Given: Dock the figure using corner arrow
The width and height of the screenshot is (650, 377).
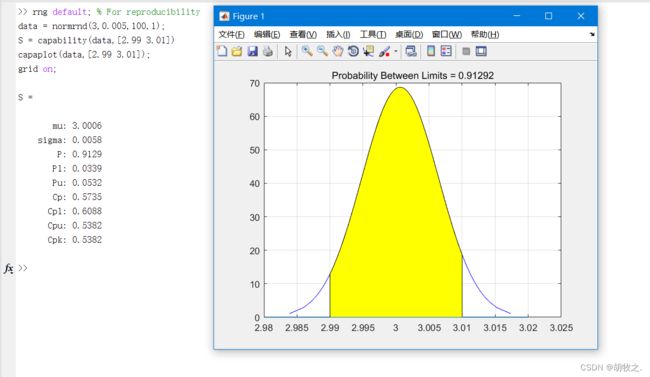Looking at the screenshot, I should pyautogui.click(x=592, y=34).
